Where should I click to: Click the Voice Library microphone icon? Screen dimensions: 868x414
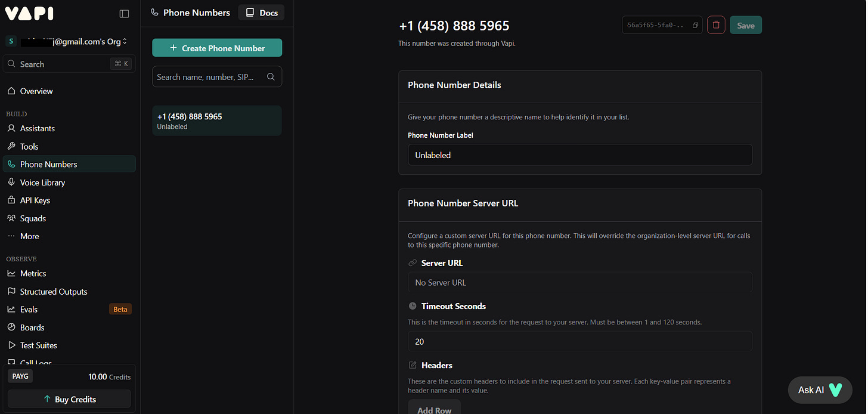tap(11, 183)
